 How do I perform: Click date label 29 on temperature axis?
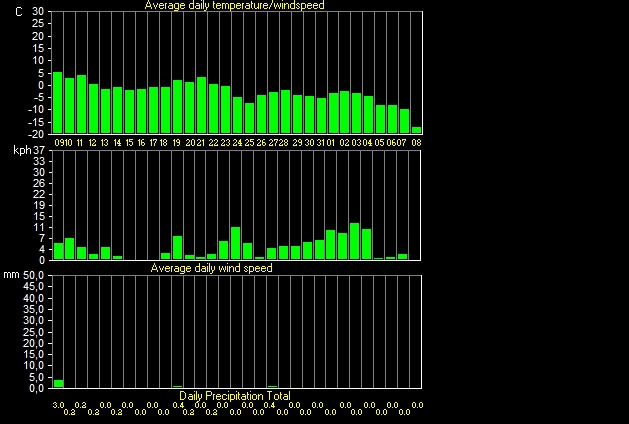(x=295, y=143)
